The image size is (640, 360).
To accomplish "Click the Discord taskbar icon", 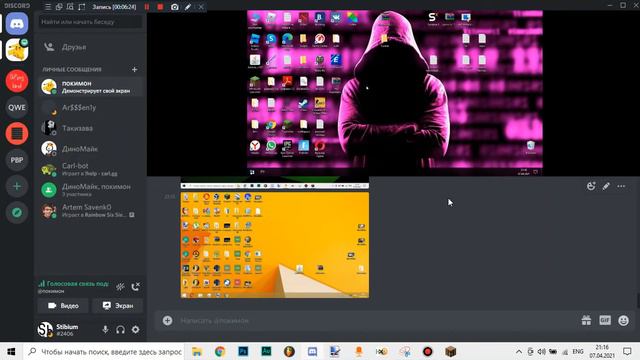I will pyautogui.click(x=312, y=351).
